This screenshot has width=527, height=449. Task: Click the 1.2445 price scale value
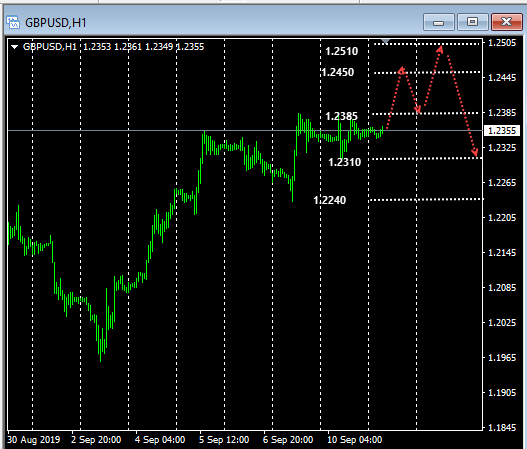(x=502, y=78)
